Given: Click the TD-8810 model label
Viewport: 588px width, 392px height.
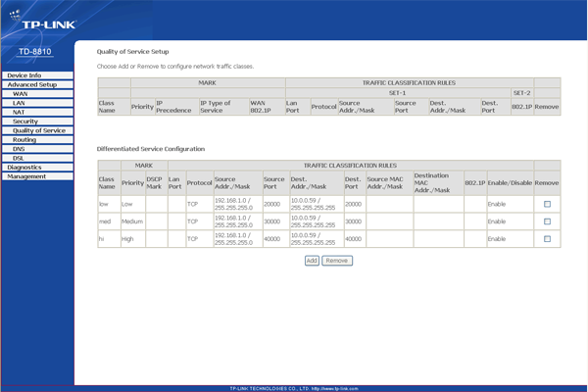Looking at the screenshot, I should coord(35,52).
